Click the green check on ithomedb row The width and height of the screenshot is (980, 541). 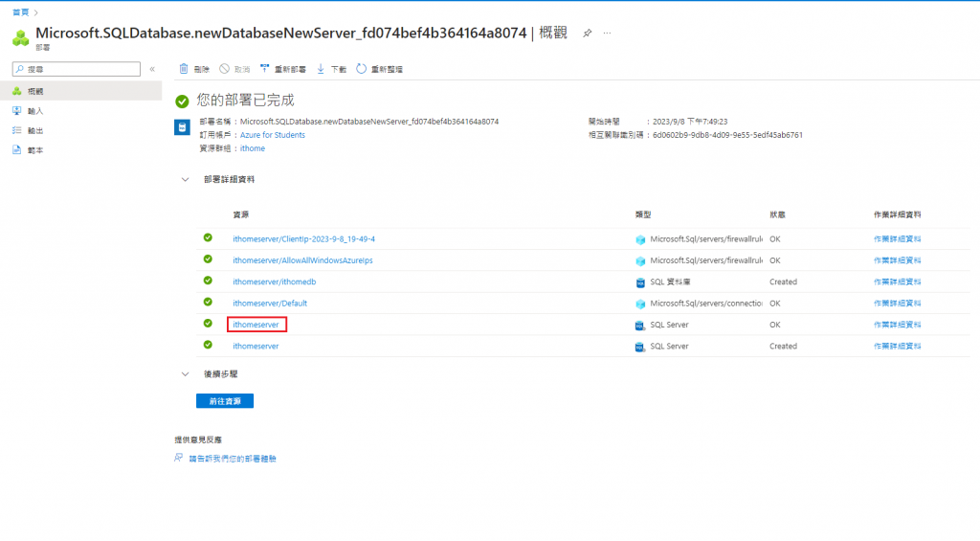tap(208, 281)
